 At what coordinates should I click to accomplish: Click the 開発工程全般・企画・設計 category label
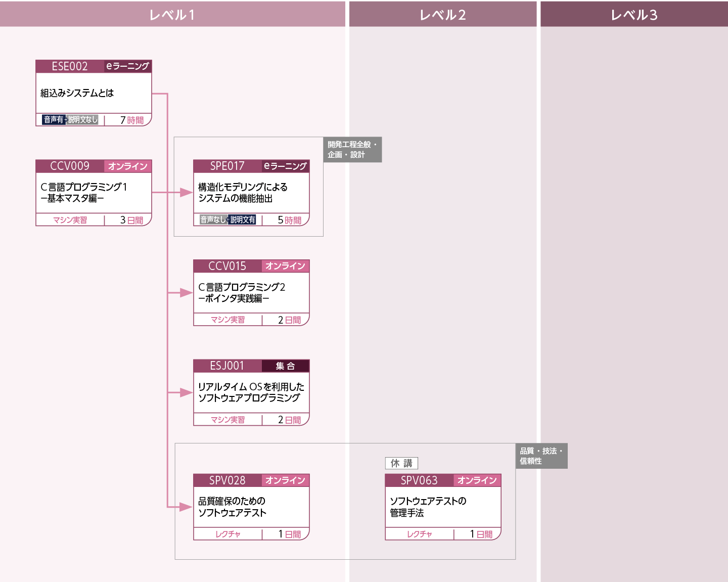(352, 150)
